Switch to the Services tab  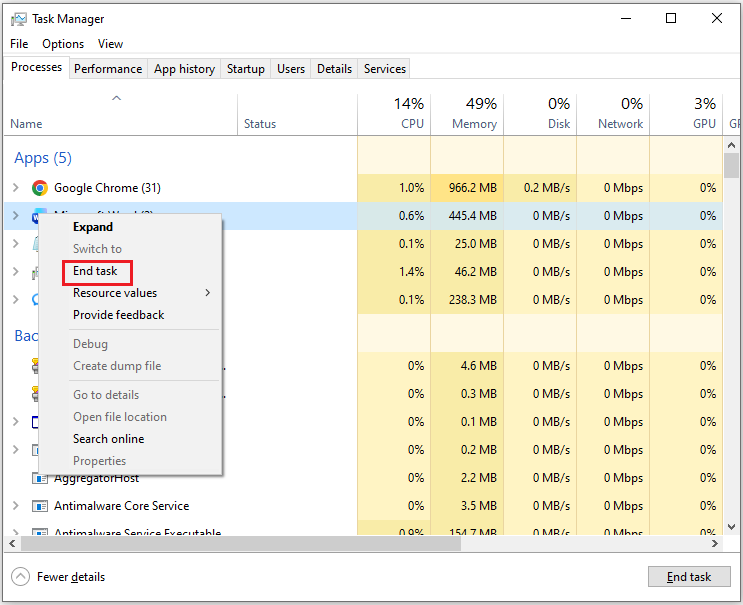[385, 69]
